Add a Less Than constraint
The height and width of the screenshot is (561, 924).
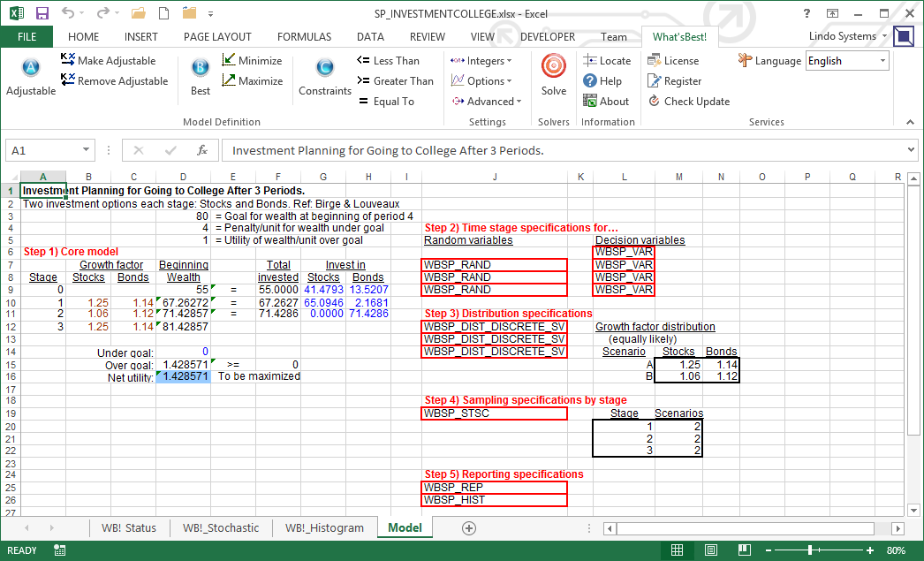(389, 61)
